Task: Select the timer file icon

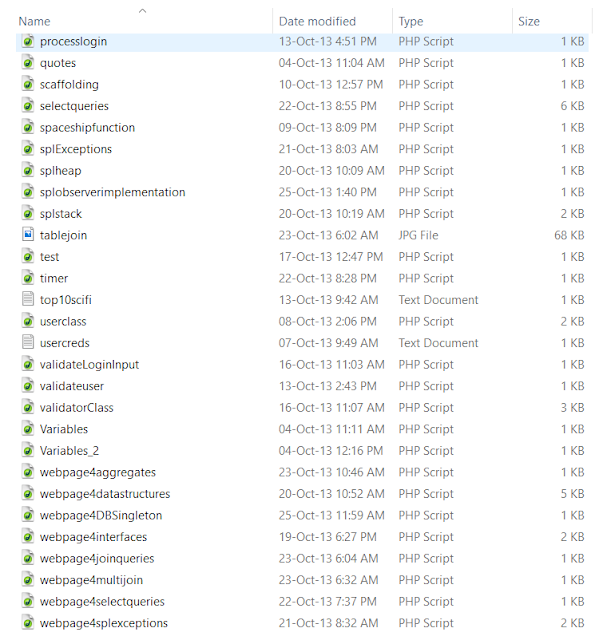Action: [x=28, y=278]
